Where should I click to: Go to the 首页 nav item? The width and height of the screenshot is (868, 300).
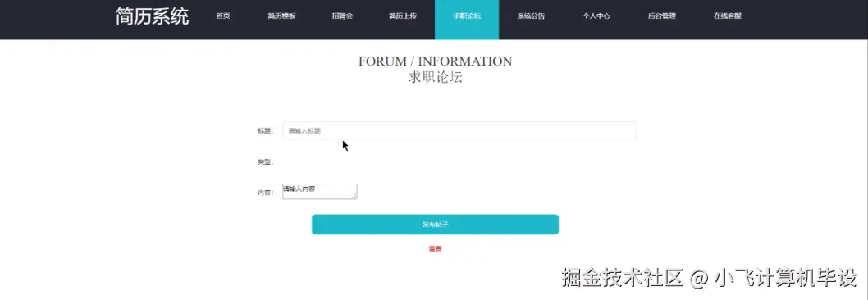click(x=222, y=16)
